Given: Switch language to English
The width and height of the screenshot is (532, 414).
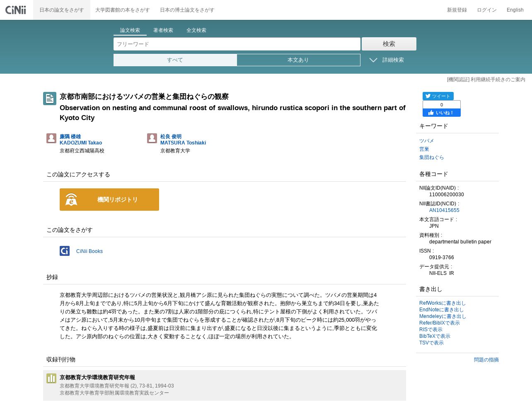Looking at the screenshot, I should click(515, 10).
